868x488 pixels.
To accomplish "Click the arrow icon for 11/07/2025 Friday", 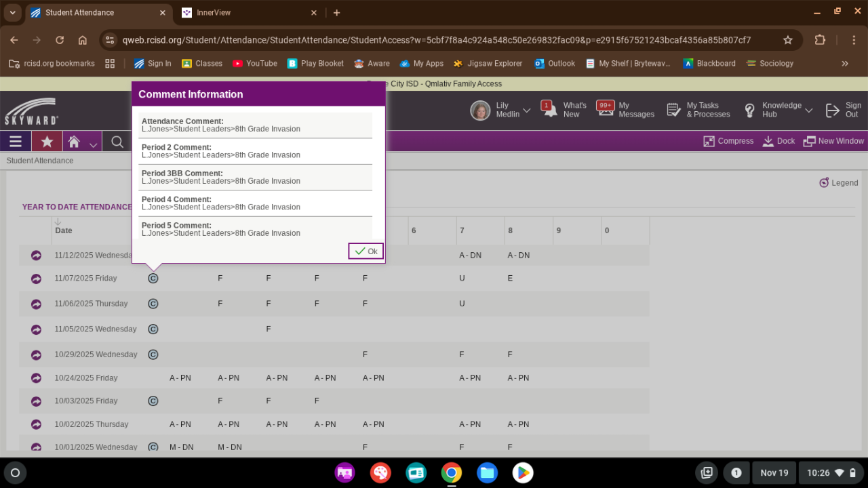I will [x=36, y=279].
